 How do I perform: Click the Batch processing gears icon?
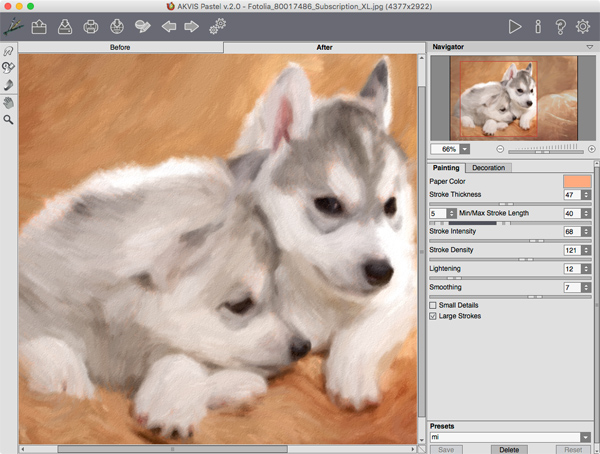(x=217, y=26)
